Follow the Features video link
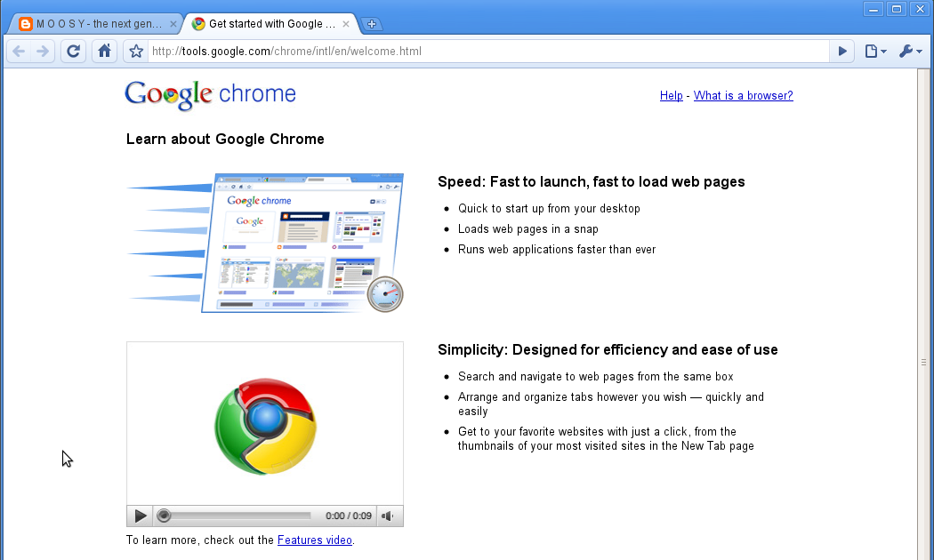The width and height of the screenshot is (934, 560). coord(315,540)
